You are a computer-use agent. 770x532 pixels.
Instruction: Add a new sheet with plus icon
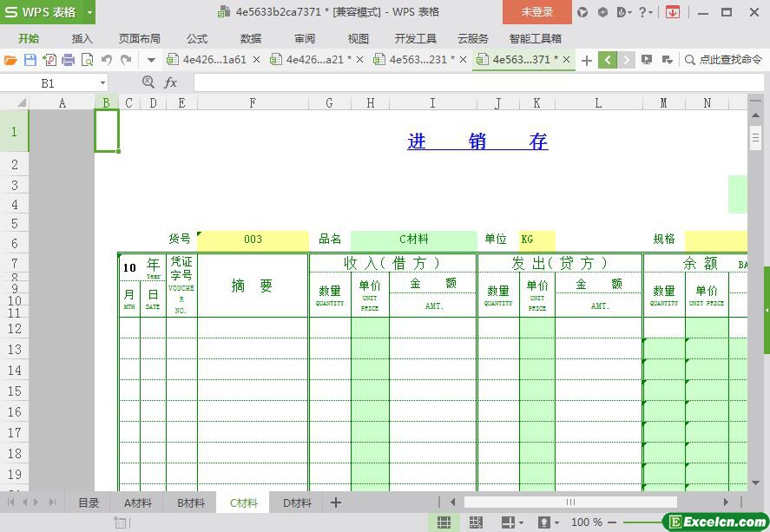[x=336, y=502]
